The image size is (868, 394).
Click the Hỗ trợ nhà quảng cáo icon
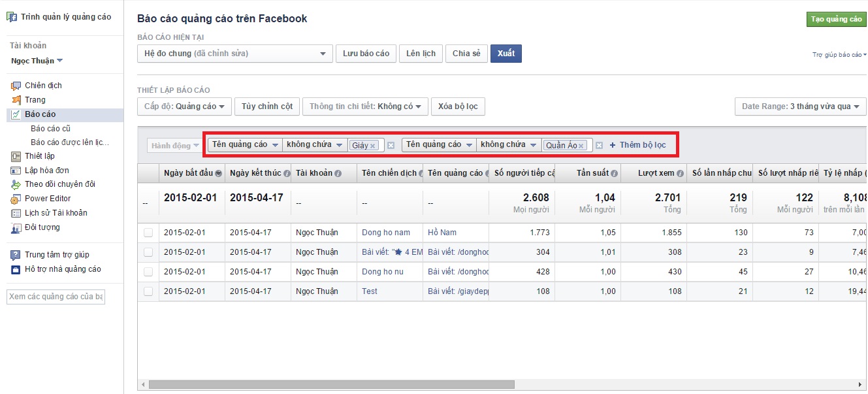click(x=16, y=269)
